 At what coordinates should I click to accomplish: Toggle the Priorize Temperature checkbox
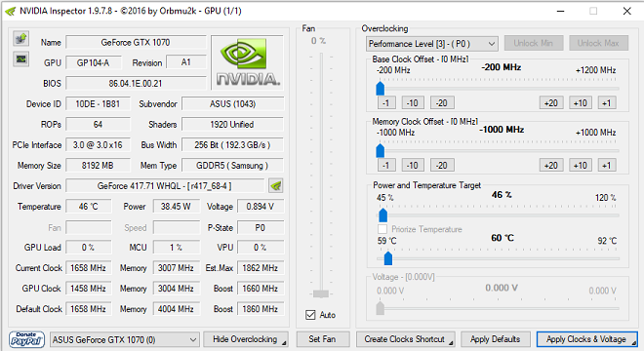382,229
